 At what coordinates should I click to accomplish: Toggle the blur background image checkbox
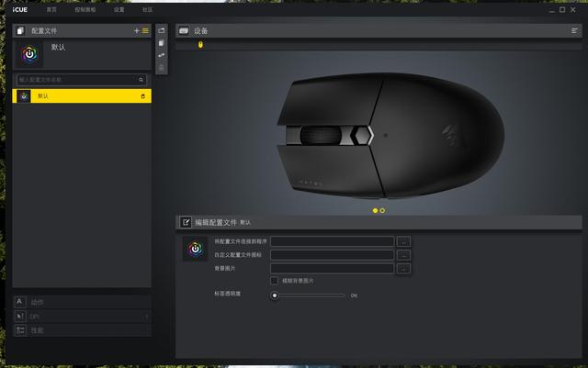tap(274, 281)
